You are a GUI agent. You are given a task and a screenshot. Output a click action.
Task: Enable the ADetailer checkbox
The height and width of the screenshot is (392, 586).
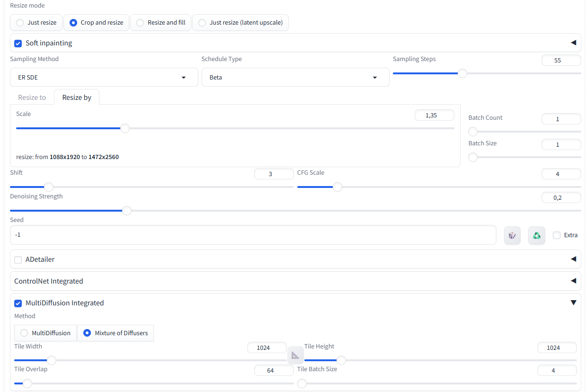18,259
